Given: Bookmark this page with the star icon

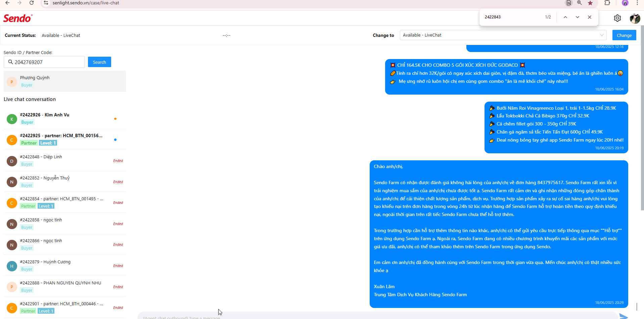Looking at the screenshot, I should 590,3.
